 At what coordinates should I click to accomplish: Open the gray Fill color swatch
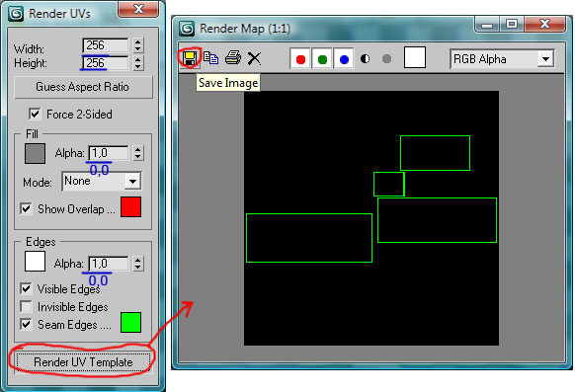coord(35,153)
